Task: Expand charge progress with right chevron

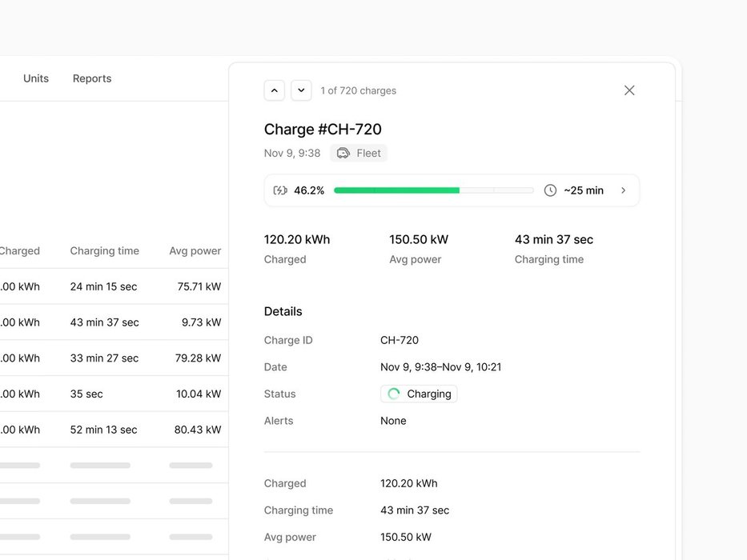Action: coord(623,190)
